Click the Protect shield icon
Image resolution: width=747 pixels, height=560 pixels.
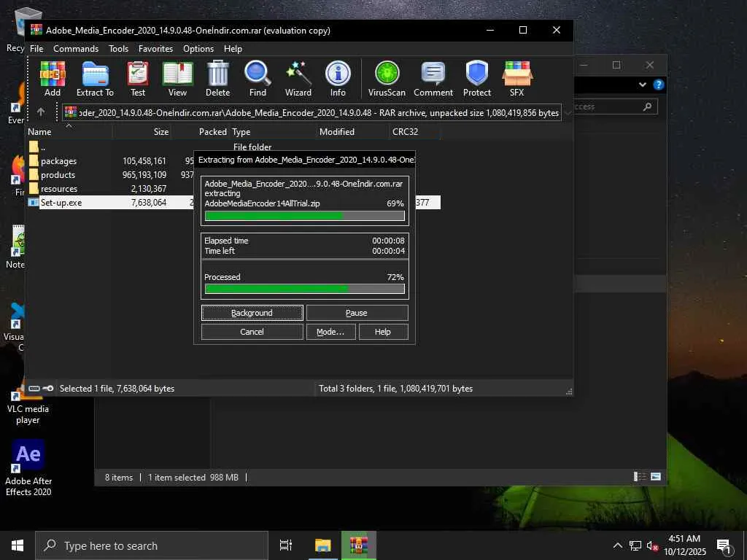click(477, 79)
